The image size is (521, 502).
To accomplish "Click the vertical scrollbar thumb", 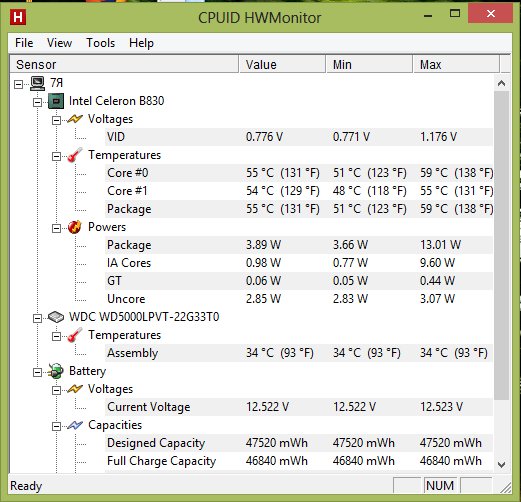I will coord(502,245).
